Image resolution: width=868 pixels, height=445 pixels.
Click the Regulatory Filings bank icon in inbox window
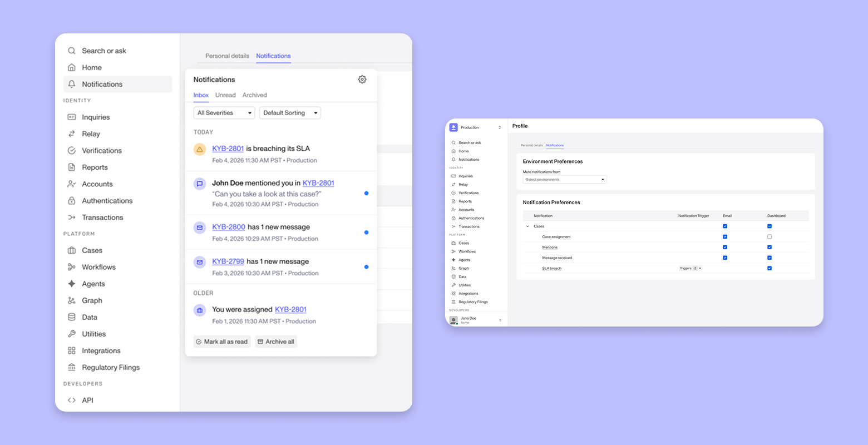72,367
